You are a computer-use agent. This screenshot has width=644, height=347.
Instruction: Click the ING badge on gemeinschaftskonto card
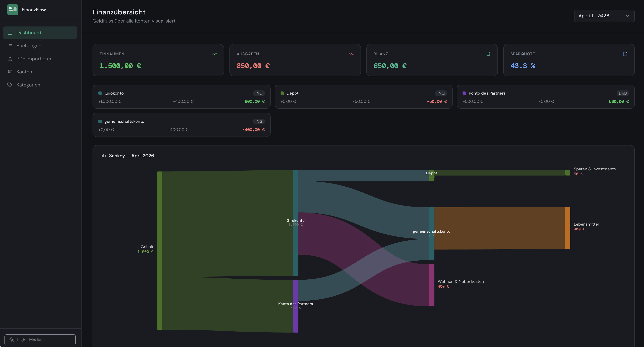(259, 121)
